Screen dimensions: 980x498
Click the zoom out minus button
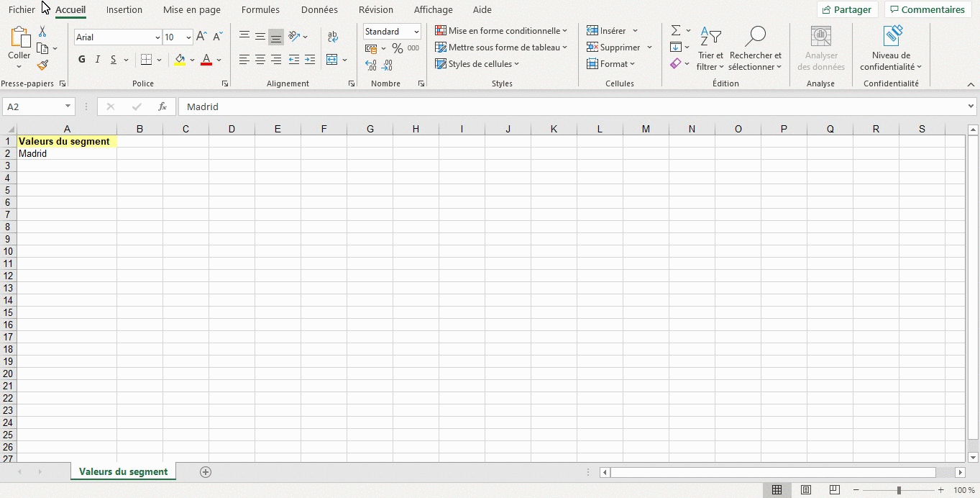(x=855, y=490)
